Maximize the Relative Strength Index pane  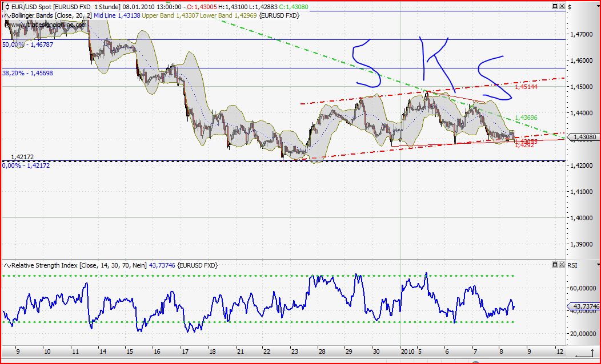555,265
